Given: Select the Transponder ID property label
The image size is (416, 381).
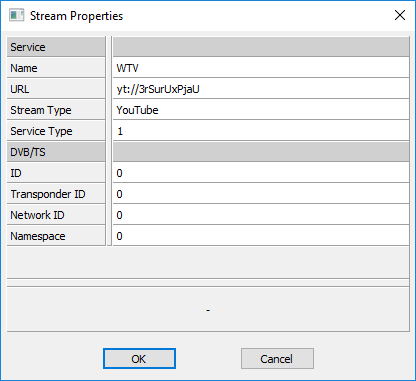Looking at the screenshot, I should tap(56, 194).
